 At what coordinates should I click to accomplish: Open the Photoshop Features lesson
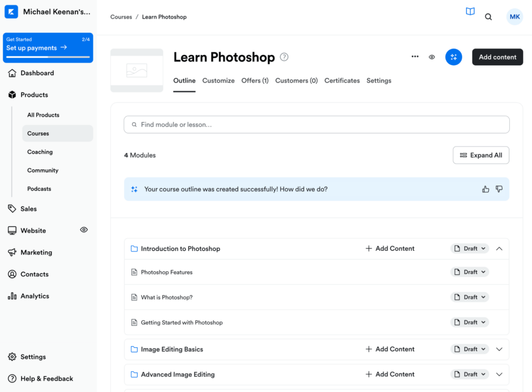click(166, 272)
